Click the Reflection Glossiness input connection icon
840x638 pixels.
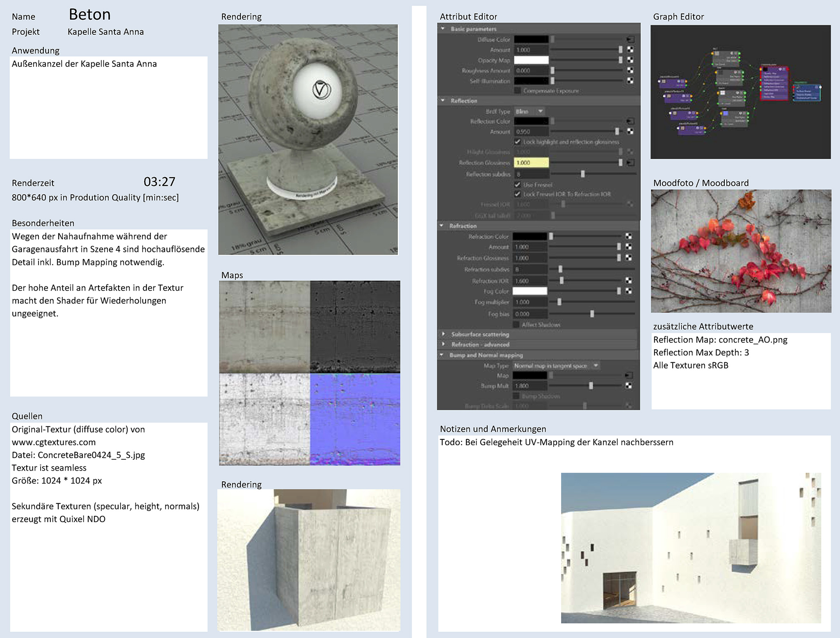630,163
